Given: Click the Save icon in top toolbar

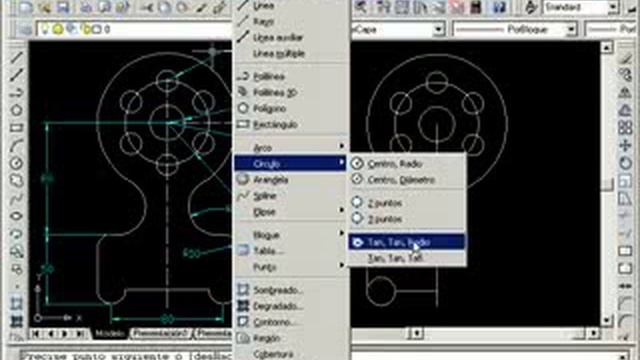Looking at the screenshot, I should [x=63, y=7].
